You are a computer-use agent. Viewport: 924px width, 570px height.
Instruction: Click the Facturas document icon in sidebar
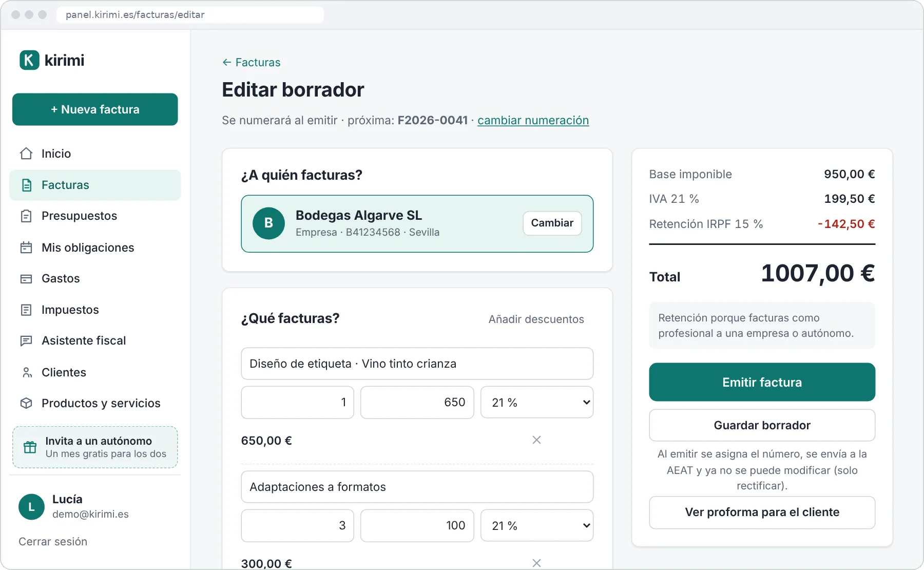tap(26, 185)
